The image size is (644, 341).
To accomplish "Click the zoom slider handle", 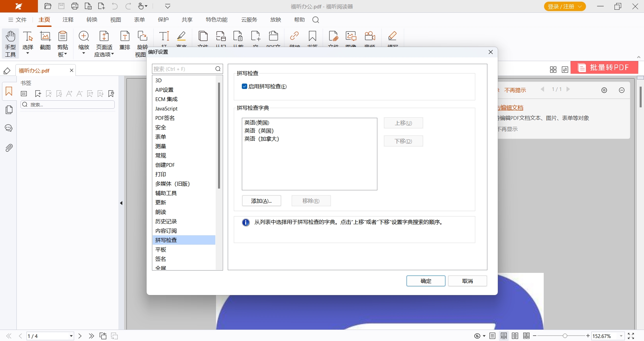I will tap(565, 336).
